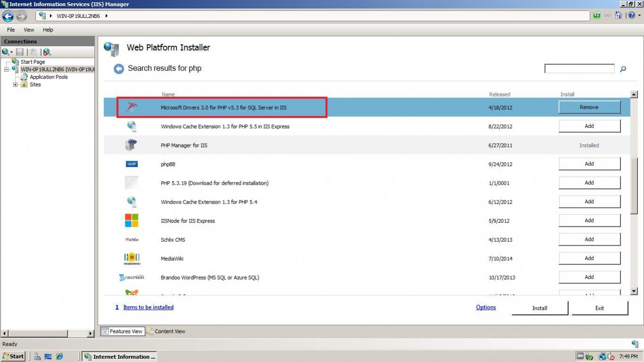Click the results list scroll up arrow
The width and height of the screenshot is (644, 362).
(634, 94)
